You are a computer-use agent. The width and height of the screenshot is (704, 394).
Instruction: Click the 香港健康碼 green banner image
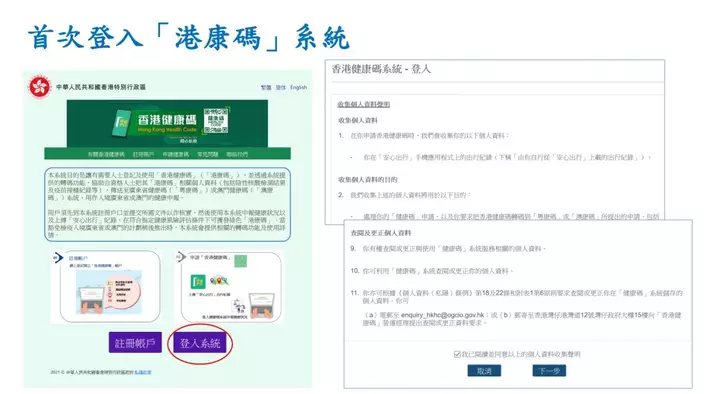(x=167, y=123)
